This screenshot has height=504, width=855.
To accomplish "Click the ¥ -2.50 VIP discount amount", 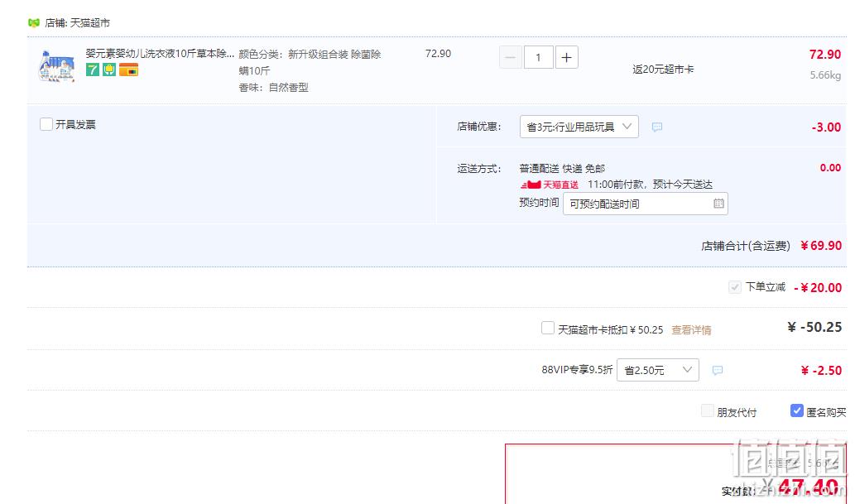I will (x=821, y=371).
